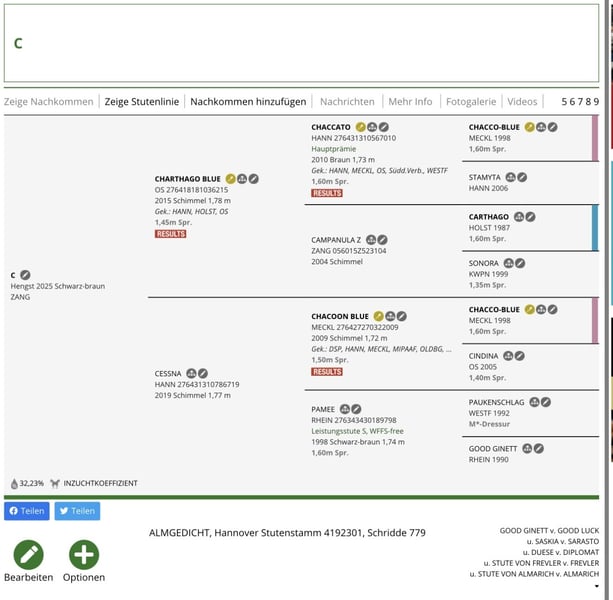Click the edit pencil beside Good Ginett
Viewport: 613px width, 600px height.
(539, 449)
